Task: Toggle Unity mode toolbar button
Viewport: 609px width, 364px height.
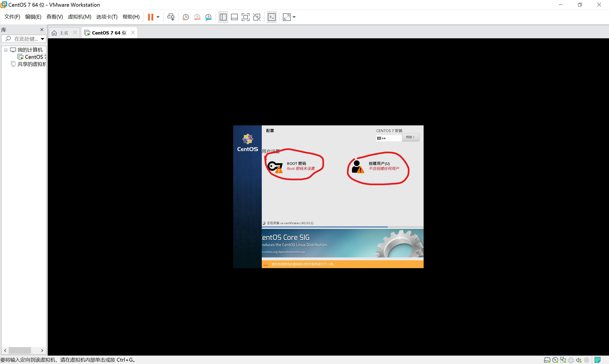Action: (257, 17)
